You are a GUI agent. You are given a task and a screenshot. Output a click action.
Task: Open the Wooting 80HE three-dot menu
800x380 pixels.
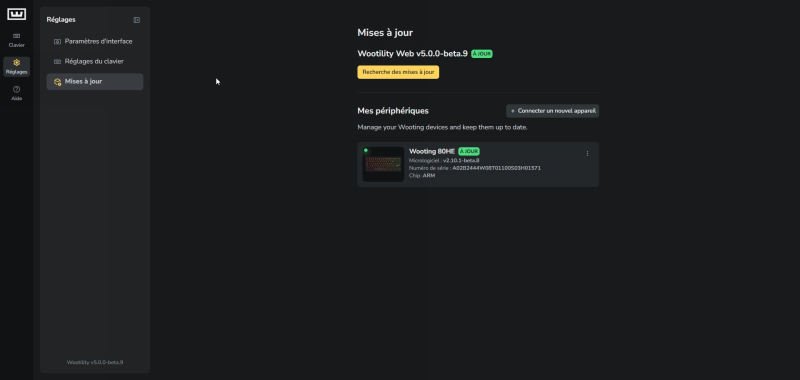point(587,154)
